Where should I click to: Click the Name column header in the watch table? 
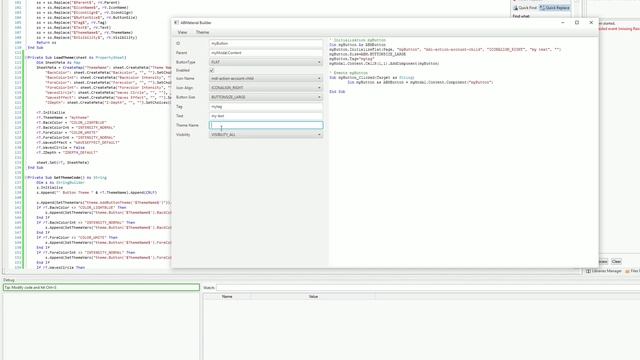point(227,297)
